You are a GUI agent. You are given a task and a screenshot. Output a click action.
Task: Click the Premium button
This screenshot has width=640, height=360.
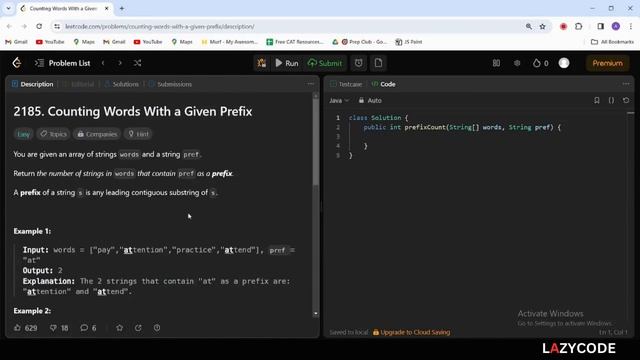[607, 63]
